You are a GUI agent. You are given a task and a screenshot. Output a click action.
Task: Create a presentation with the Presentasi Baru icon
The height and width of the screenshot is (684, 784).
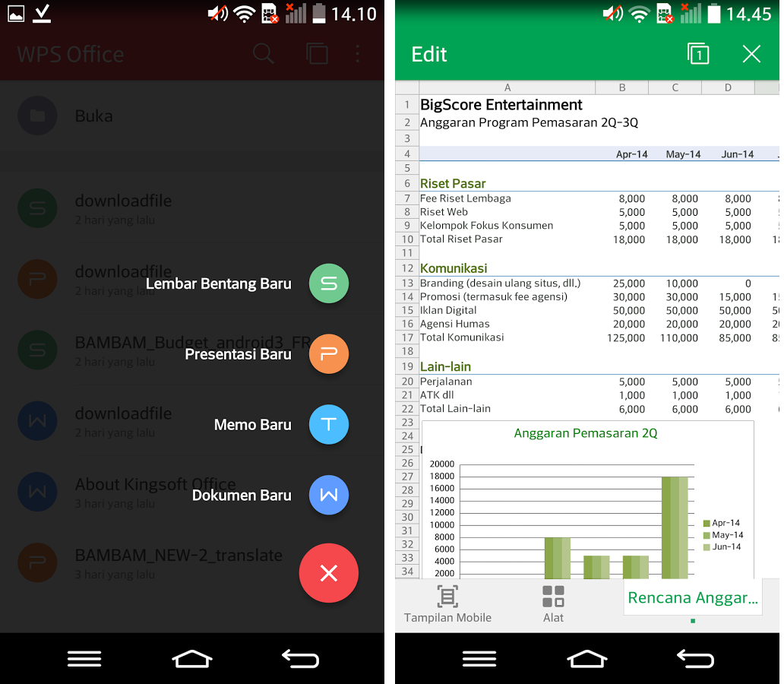click(x=329, y=354)
